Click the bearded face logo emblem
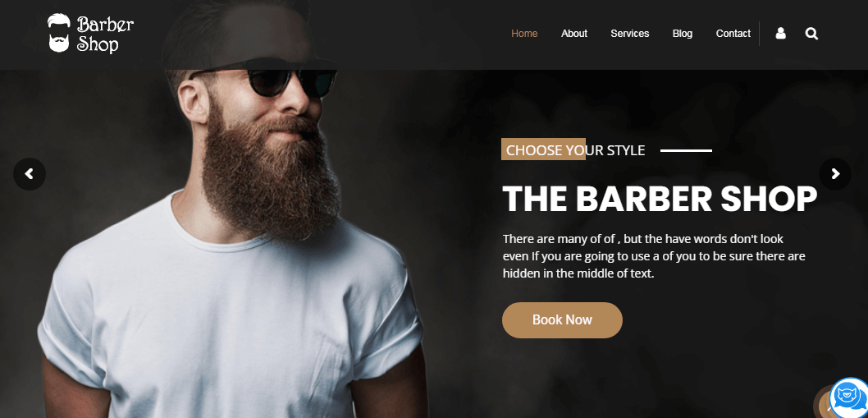 (59, 34)
